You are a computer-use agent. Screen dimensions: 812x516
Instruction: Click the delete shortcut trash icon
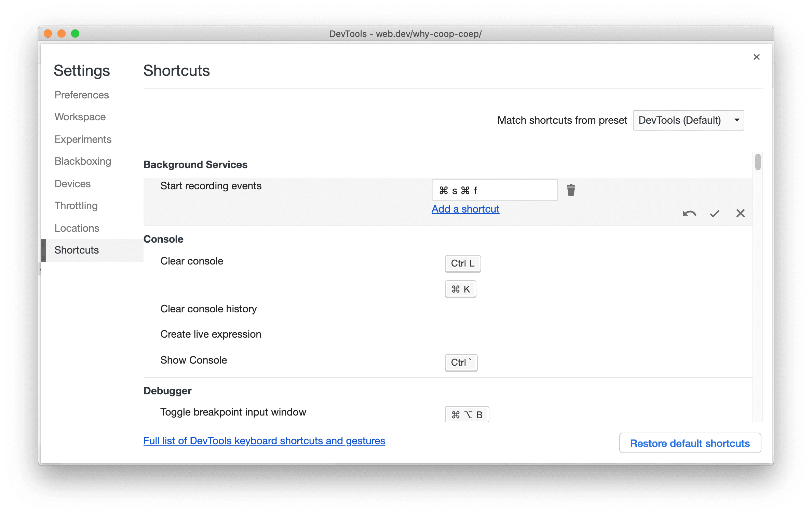pos(570,190)
